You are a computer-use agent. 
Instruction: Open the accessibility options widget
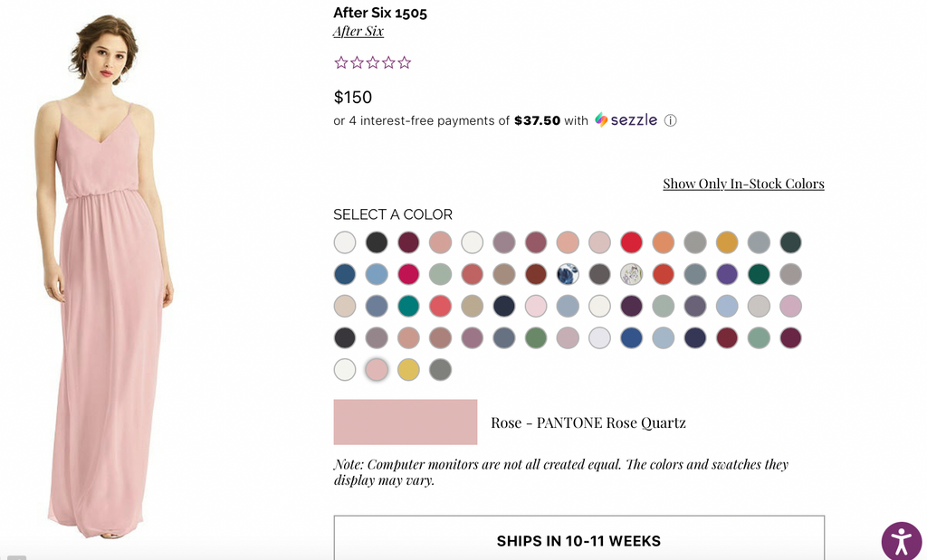click(x=901, y=541)
